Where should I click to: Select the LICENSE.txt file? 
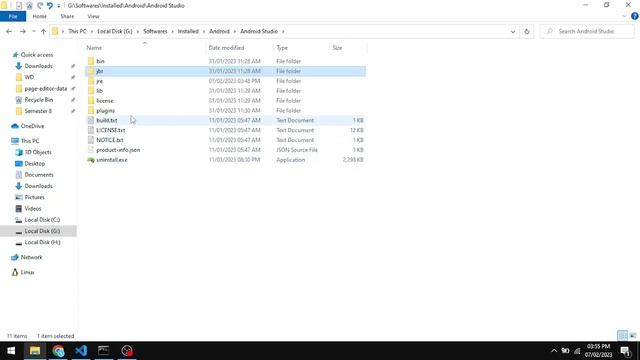coord(225,130)
